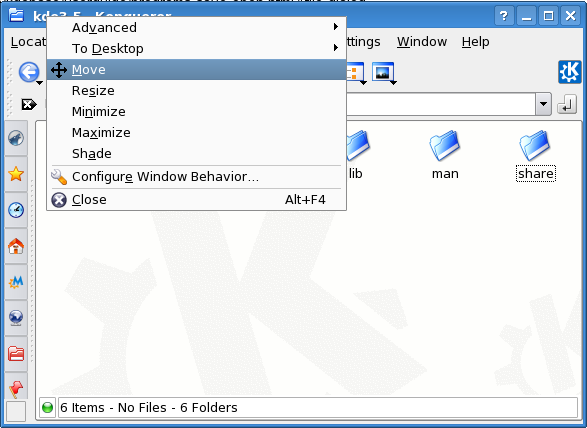Open the Bookmarks star sidebar tab

click(16, 174)
